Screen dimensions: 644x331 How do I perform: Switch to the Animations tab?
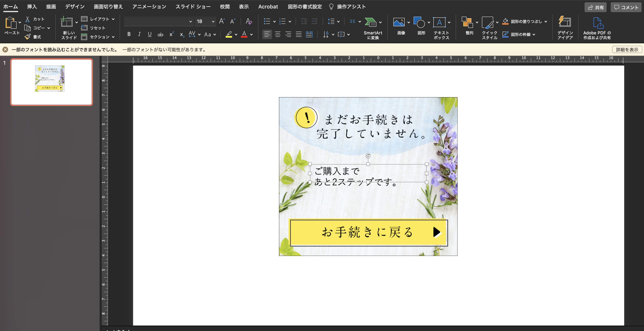[149, 7]
